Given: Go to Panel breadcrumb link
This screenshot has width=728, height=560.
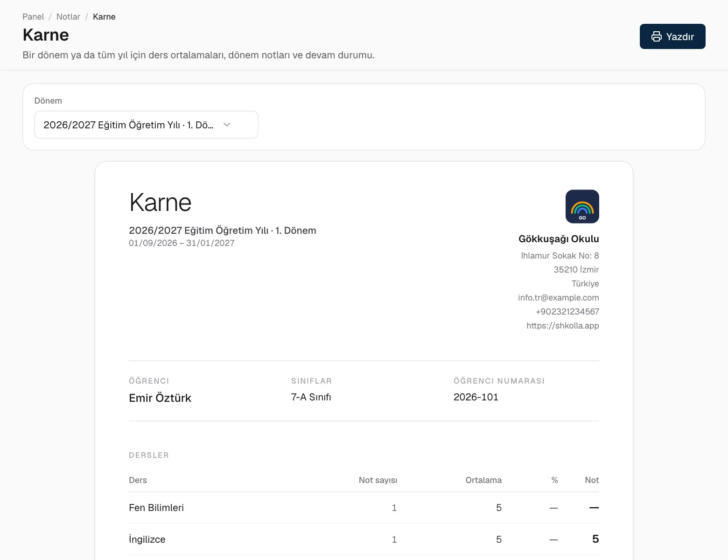Looking at the screenshot, I should pyautogui.click(x=33, y=17).
